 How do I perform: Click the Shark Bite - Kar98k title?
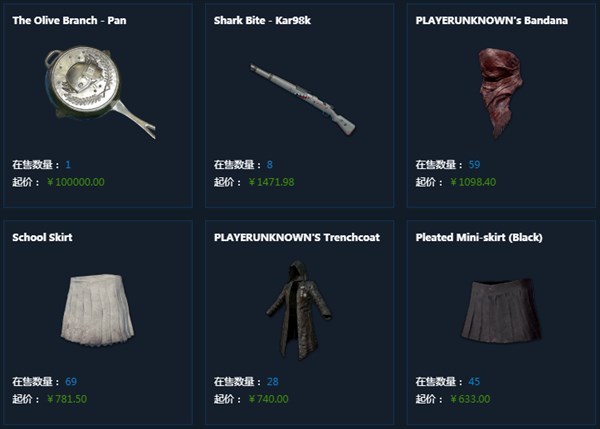click(262, 20)
